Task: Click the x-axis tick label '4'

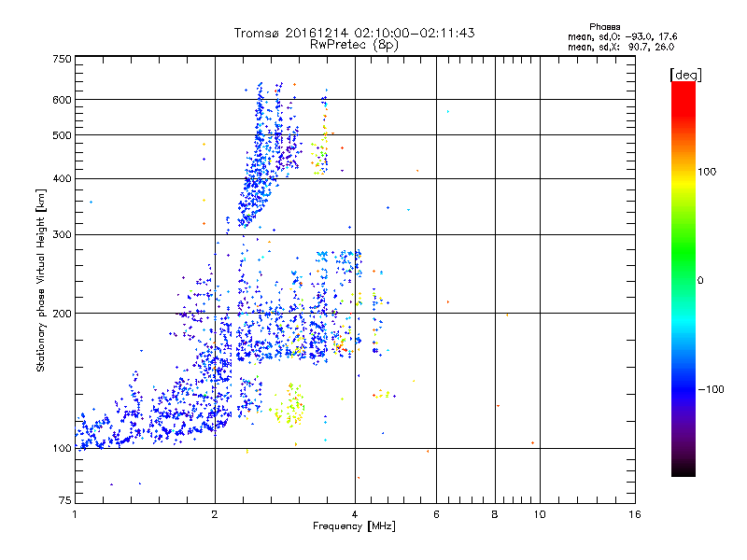Action: pyautogui.click(x=355, y=514)
